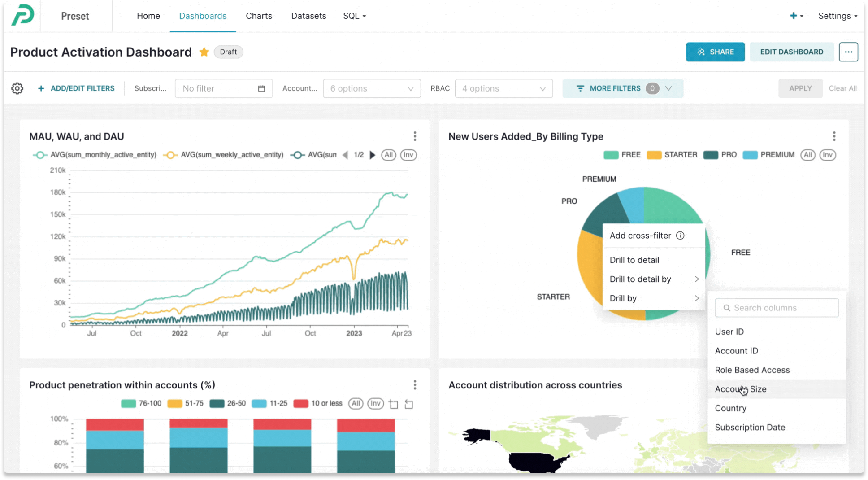
Task: Open the RBAC 4 options dropdown
Action: coord(503,88)
